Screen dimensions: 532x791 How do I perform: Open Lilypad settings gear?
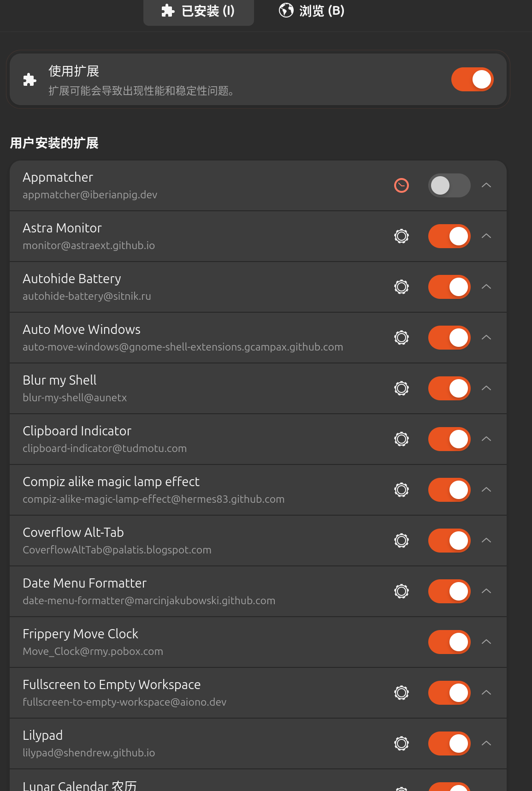[402, 743]
